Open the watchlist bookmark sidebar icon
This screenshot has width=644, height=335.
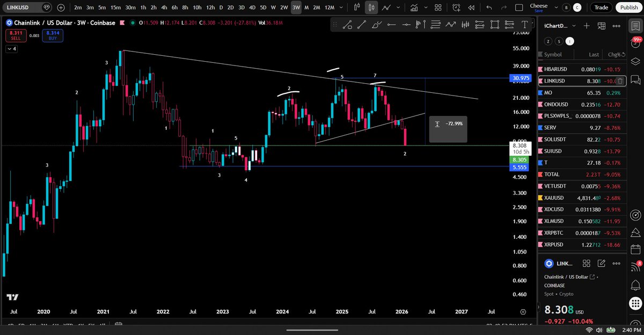coord(635,26)
